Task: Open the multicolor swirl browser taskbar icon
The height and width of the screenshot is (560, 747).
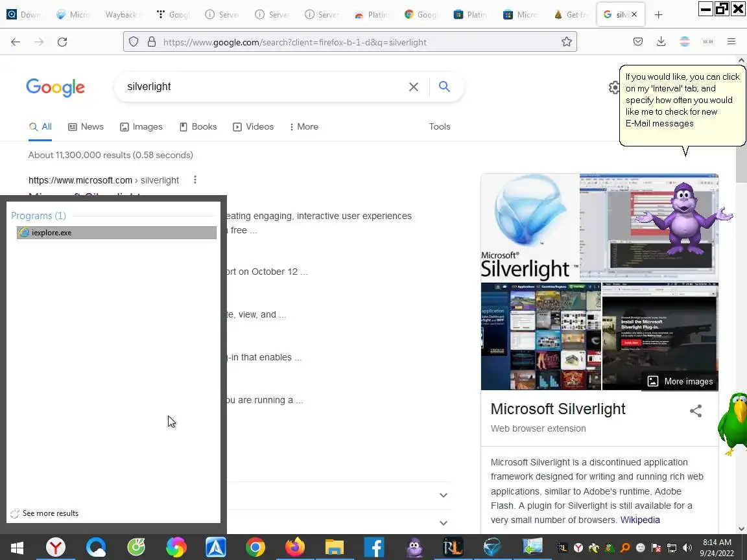Action: click(x=176, y=547)
